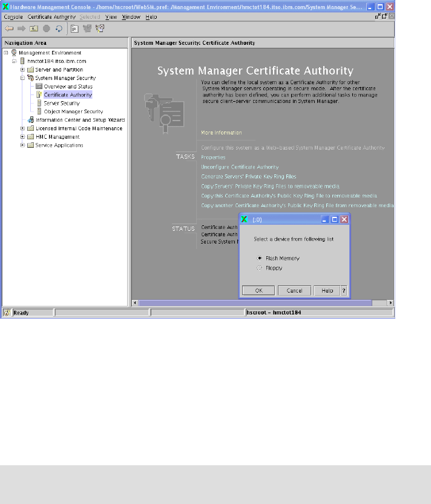Open the Properties task link
The image size is (431, 504).
tap(213, 157)
